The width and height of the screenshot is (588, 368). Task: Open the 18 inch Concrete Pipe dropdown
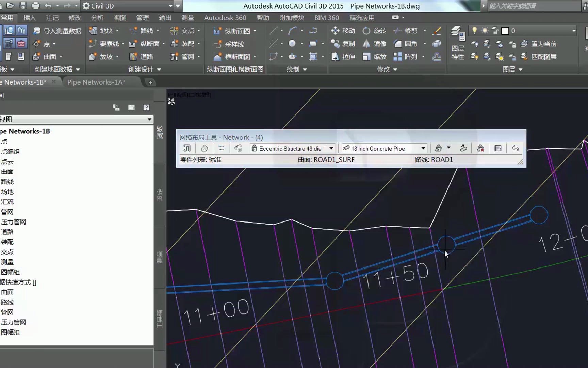pos(423,148)
